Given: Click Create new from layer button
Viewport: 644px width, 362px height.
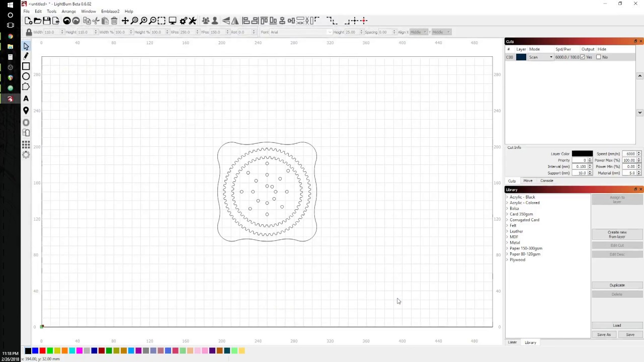Looking at the screenshot, I should tap(617, 234).
